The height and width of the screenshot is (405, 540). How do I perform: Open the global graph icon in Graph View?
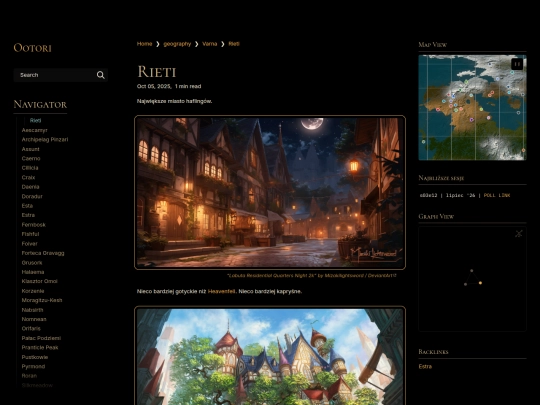tap(519, 233)
